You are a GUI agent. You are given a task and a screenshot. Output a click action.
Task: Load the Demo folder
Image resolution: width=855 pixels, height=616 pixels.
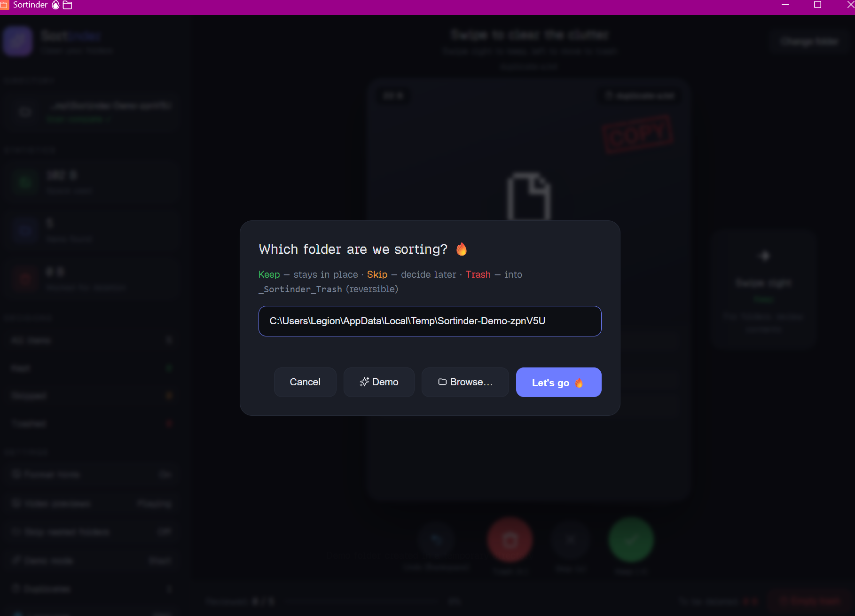(x=379, y=382)
